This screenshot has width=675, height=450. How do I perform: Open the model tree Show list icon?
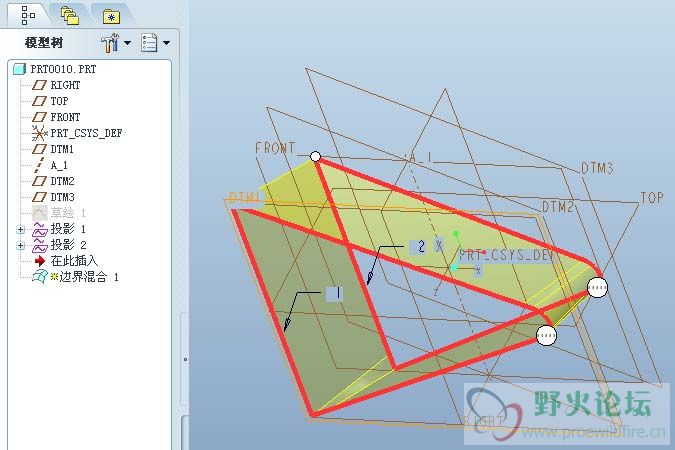(x=149, y=43)
